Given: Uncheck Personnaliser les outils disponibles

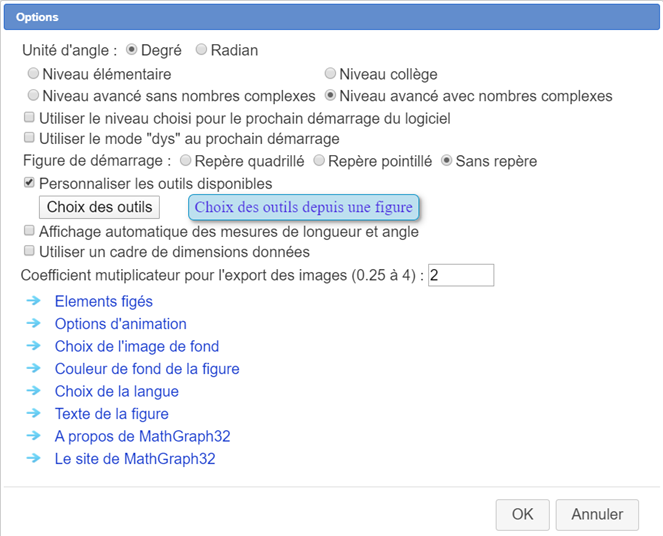Looking at the screenshot, I should pyautogui.click(x=29, y=183).
